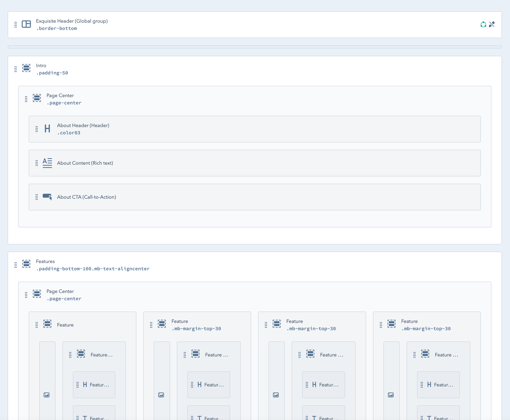Viewport: 510px width, 420px height.
Task: Click the drag handle next to About Content
Action: pos(37,163)
